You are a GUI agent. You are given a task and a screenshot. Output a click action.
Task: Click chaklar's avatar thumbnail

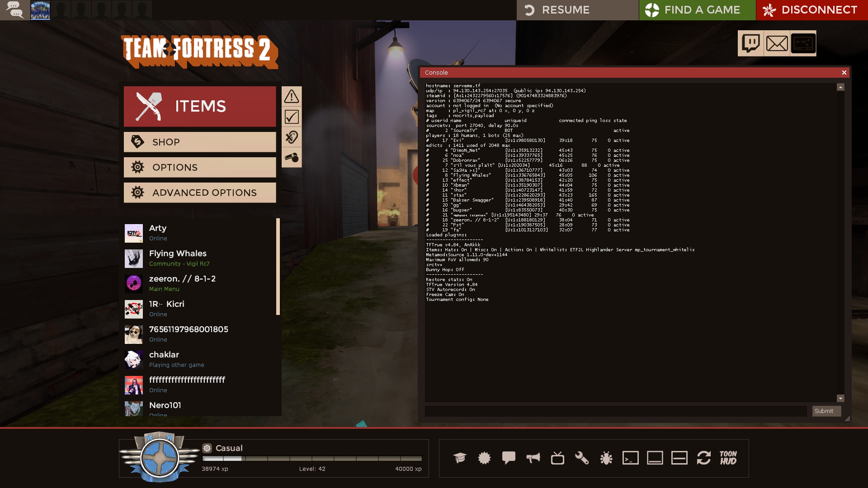click(x=134, y=360)
